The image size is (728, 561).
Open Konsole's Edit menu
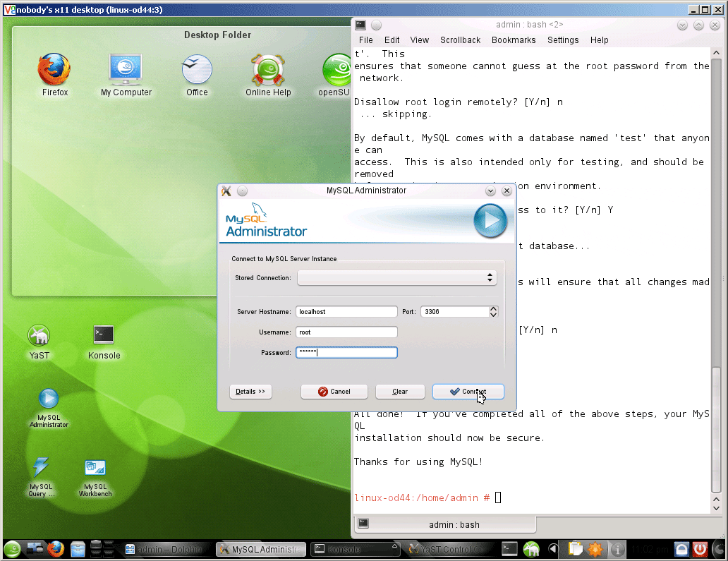(392, 40)
